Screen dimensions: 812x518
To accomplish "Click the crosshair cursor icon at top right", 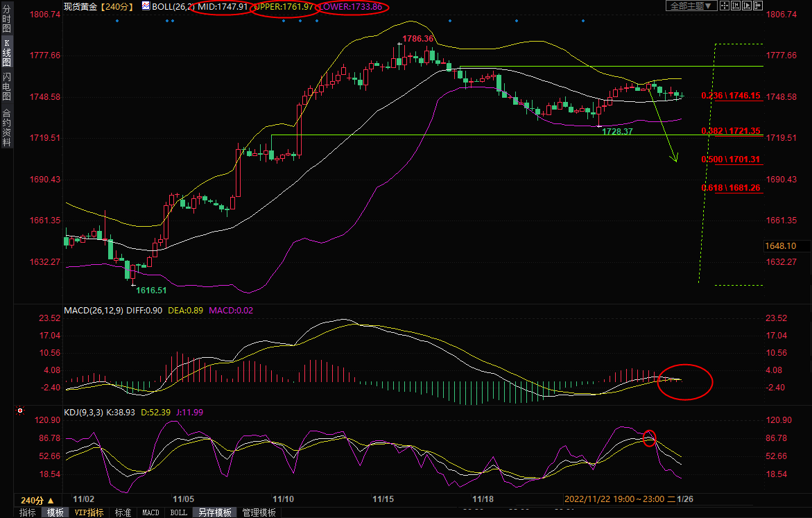I will 725,6.
